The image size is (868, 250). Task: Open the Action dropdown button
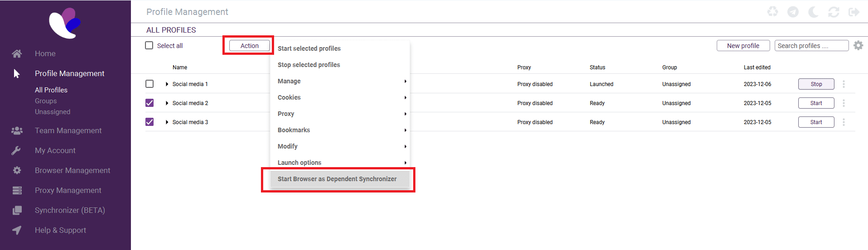249,46
